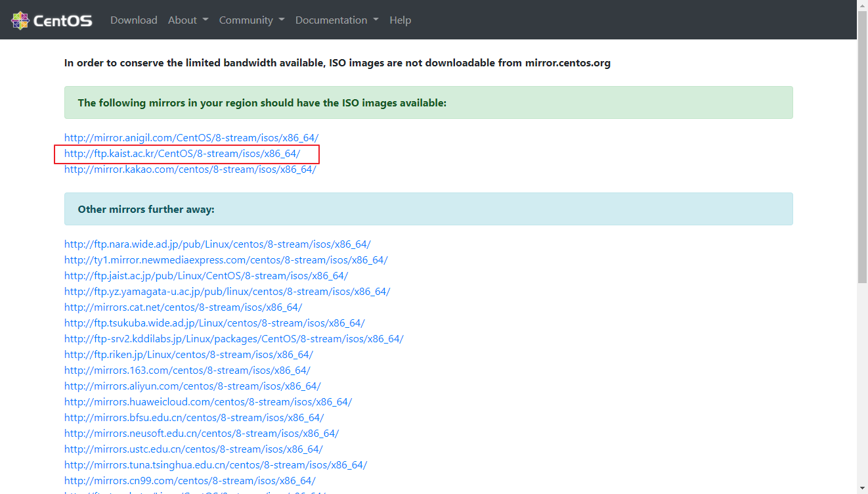Viewport: 868px width, 494px height.
Task: Click 'The following mirrors in your region' notice
Action: pyautogui.click(x=428, y=102)
